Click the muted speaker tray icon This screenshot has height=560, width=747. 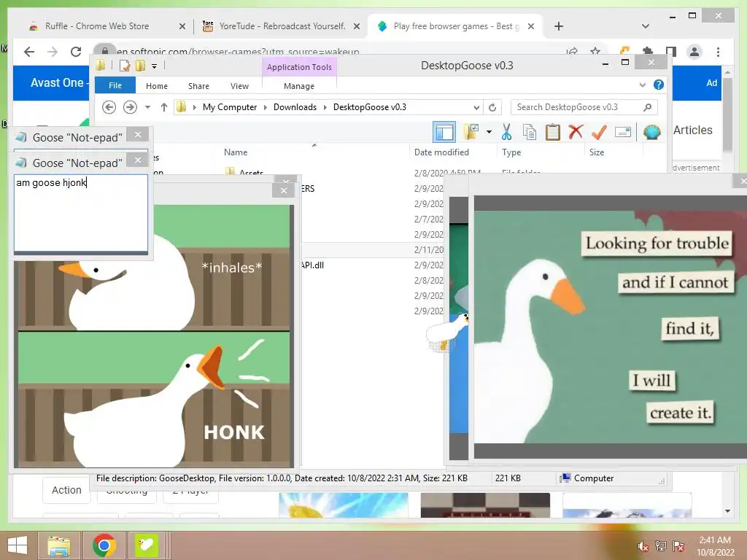(x=643, y=546)
